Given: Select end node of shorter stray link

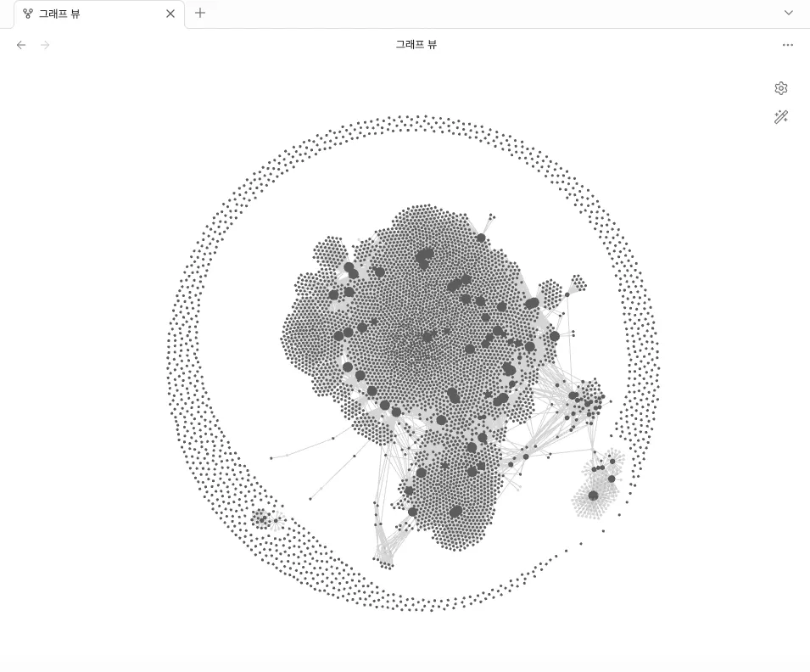Looking at the screenshot, I should click(x=310, y=499).
